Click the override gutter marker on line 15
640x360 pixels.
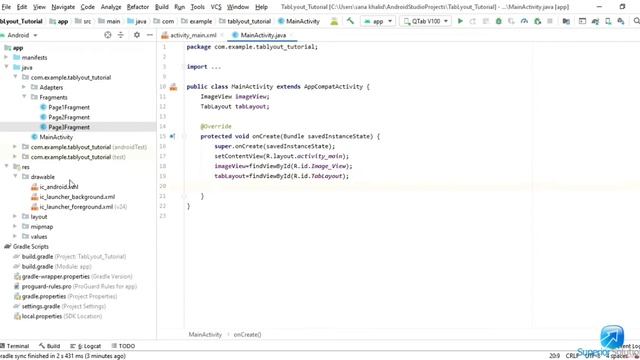pos(172,136)
